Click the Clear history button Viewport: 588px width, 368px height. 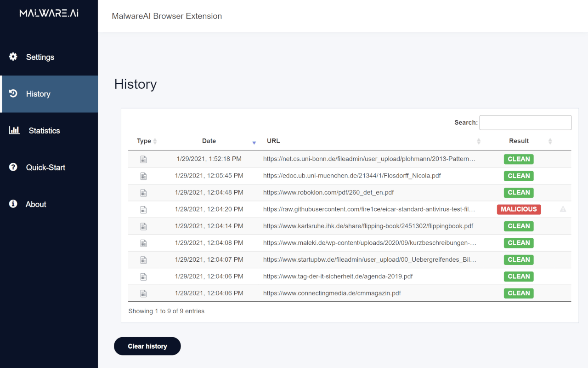[x=147, y=346]
